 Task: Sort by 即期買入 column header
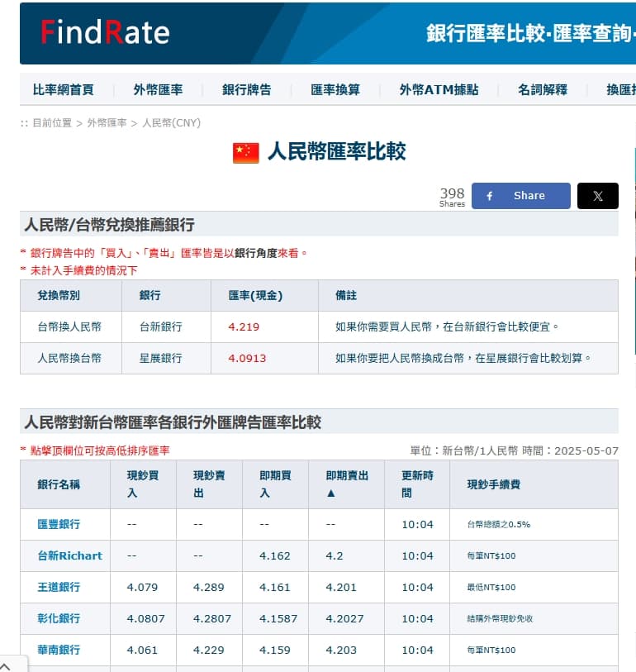tap(275, 484)
